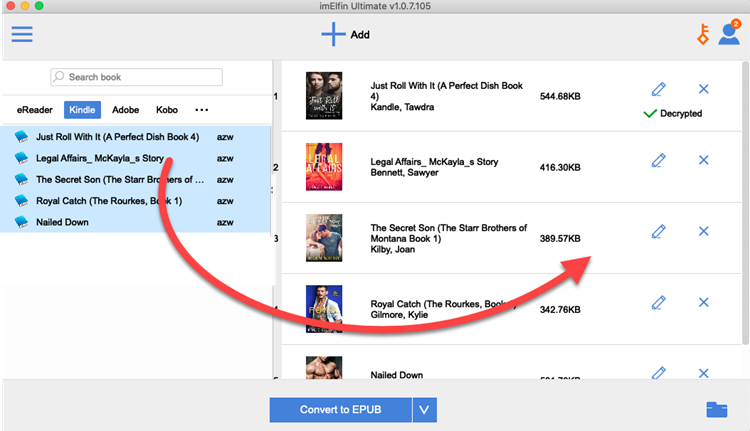Edit metadata for Legal Affairs
Screen dimensions: 750x431
tap(659, 160)
